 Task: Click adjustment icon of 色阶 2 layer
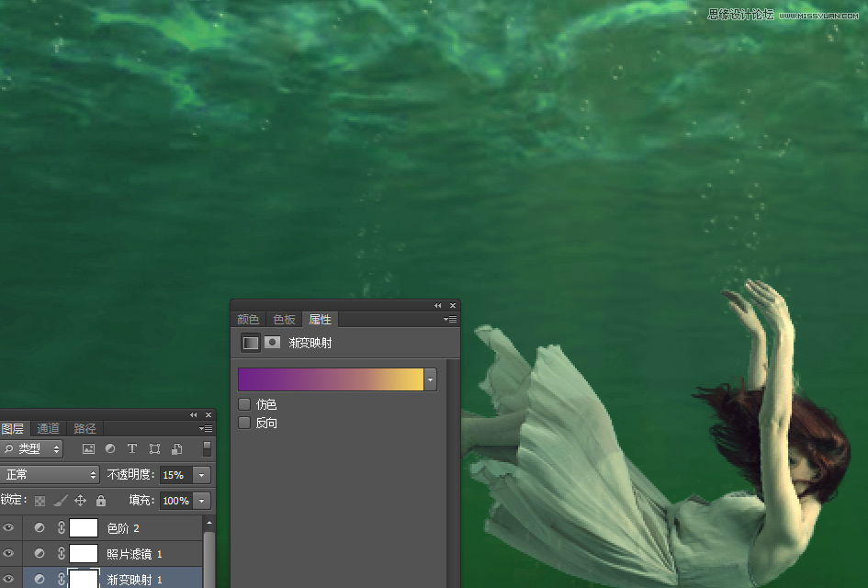point(39,527)
